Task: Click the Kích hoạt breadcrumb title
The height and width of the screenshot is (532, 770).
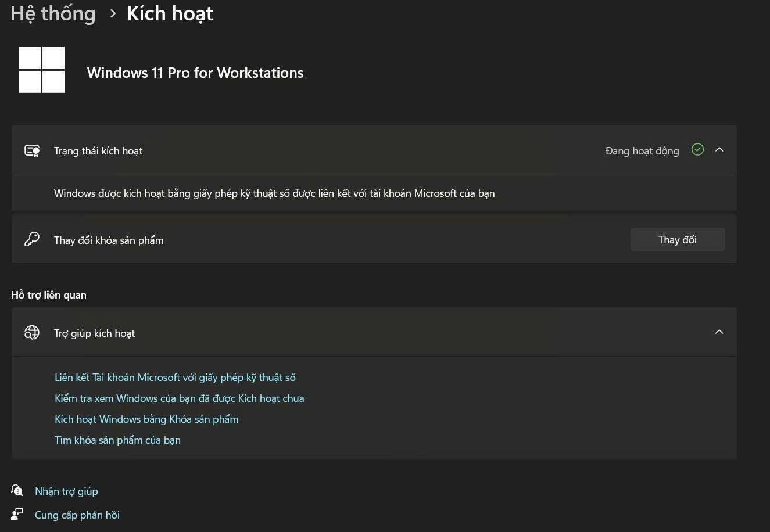Action: tap(170, 13)
